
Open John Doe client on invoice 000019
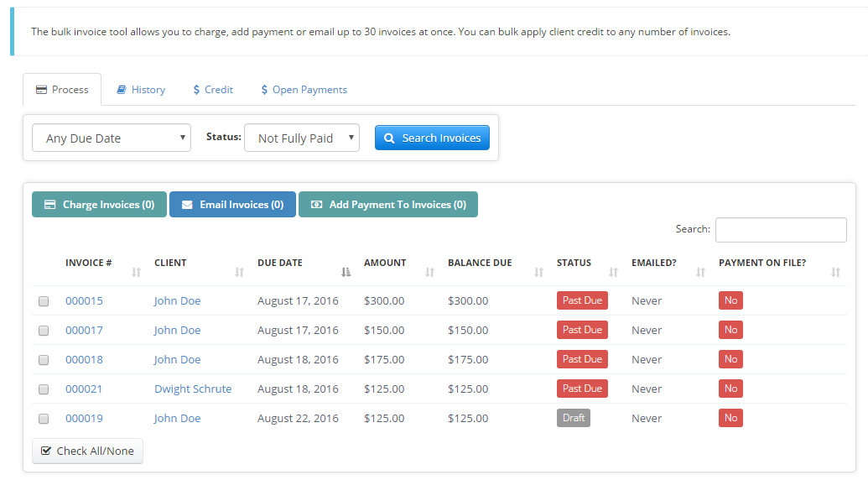click(x=177, y=418)
